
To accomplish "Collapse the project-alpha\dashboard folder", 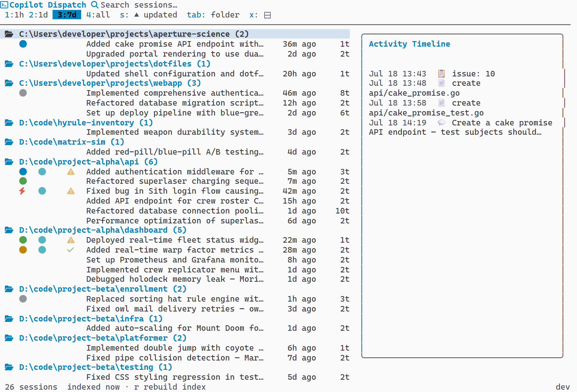I will point(9,230).
